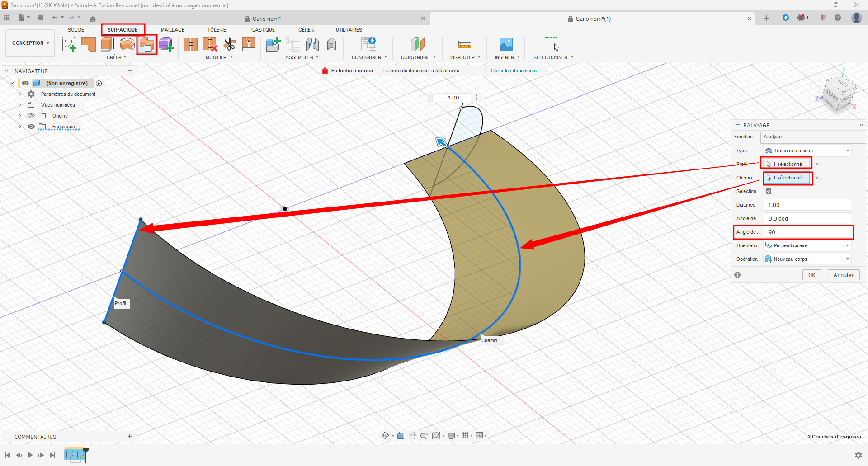Click the Insert image icon
Image resolution: width=868 pixels, height=466 pixels.
coord(506,44)
